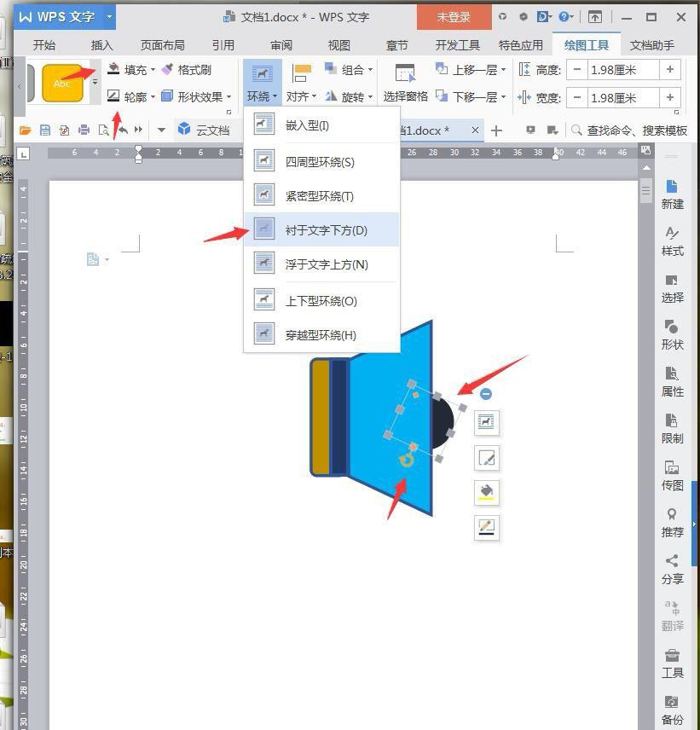The height and width of the screenshot is (730, 700).
Task: Click the text wrap icon floating near the shape
Action: point(486,422)
